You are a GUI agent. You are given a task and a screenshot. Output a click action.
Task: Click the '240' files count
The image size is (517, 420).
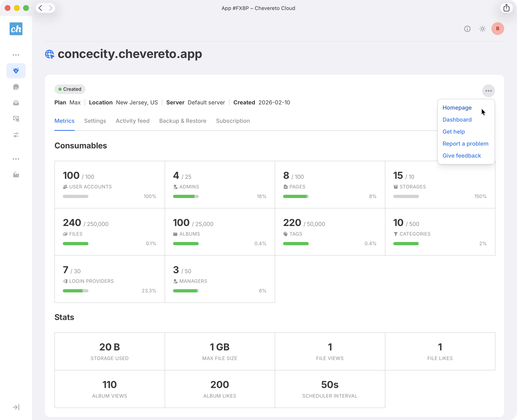pyautogui.click(x=72, y=223)
